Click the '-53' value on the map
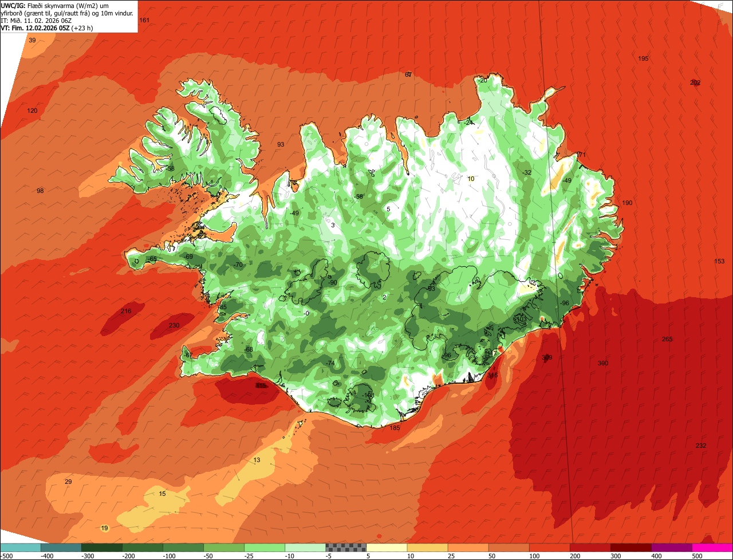Screen dimensions: 733x560 pyautogui.click(x=431, y=289)
